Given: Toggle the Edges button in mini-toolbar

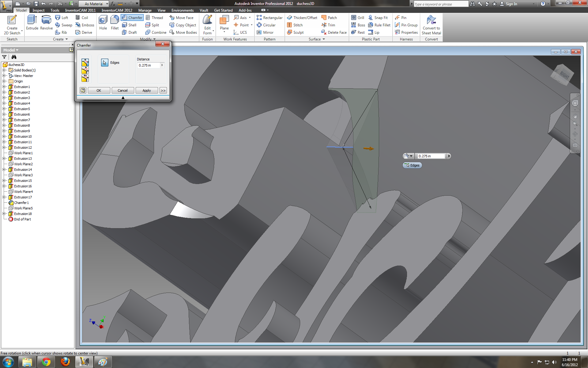Looking at the screenshot, I should pyautogui.click(x=412, y=165).
